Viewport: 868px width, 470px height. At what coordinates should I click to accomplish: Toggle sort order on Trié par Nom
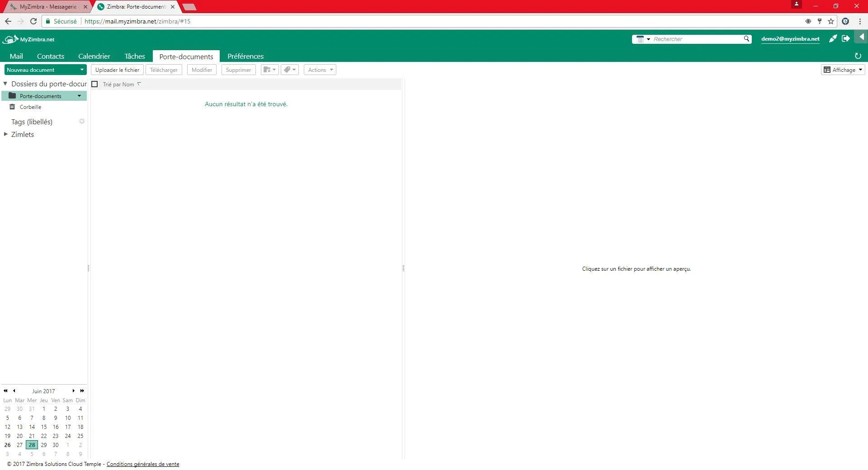coord(122,85)
